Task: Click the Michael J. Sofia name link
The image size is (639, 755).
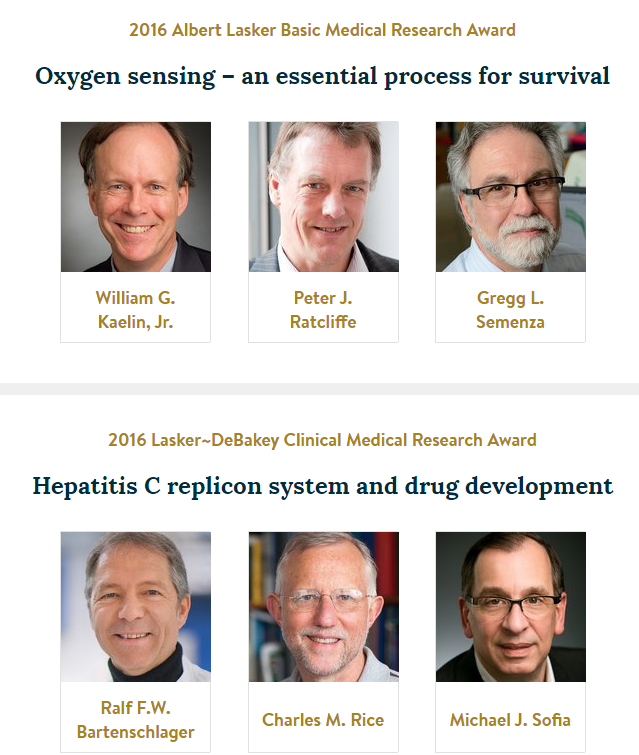Action: coord(510,720)
